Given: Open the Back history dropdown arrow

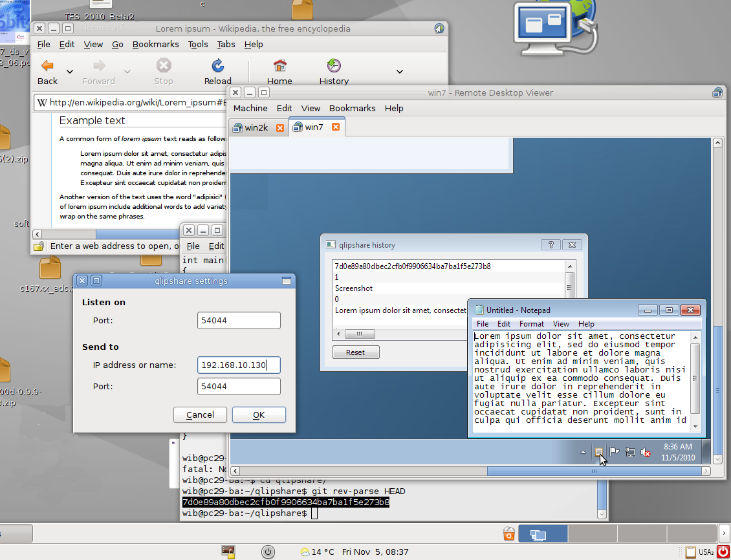Looking at the screenshot, I should pos(69,71).
